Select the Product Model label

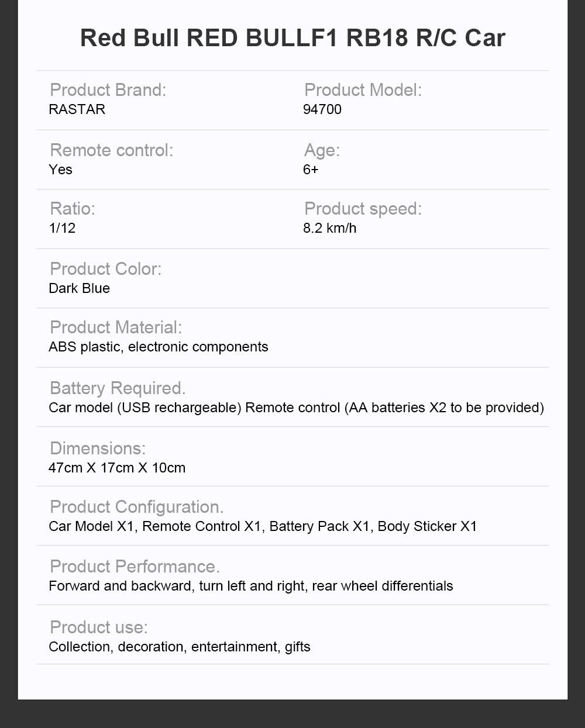[363, 90]
